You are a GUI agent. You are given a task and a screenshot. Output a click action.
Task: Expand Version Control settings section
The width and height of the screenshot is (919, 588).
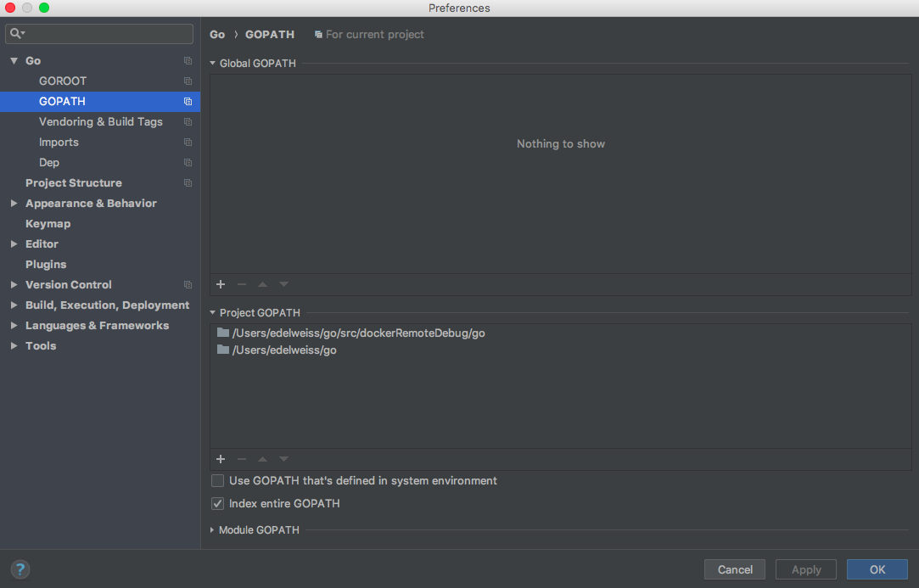14,284
